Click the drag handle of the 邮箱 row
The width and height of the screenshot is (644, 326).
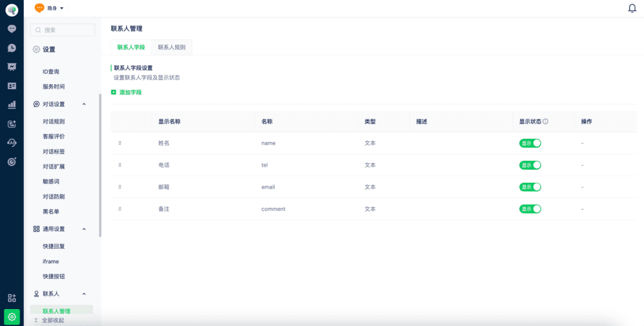coord(120,187)
